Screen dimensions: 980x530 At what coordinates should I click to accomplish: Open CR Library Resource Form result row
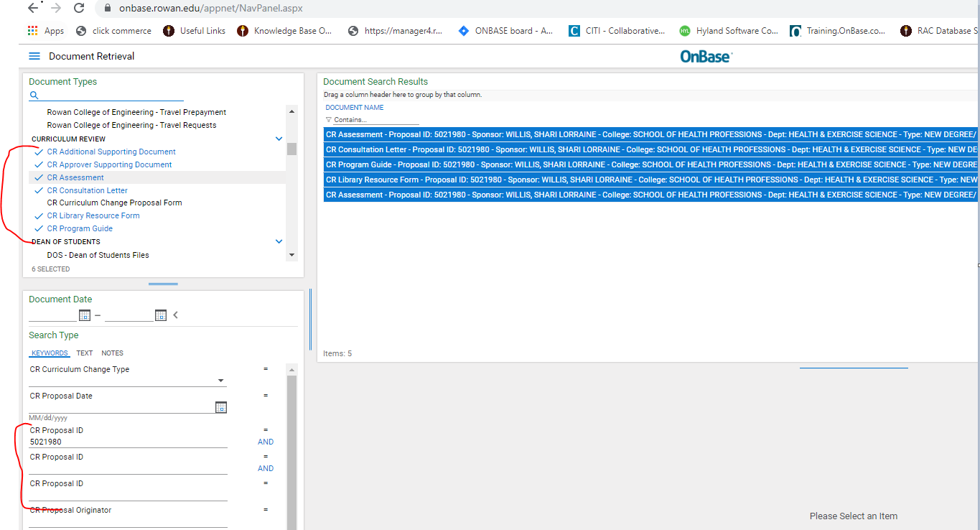650,180
